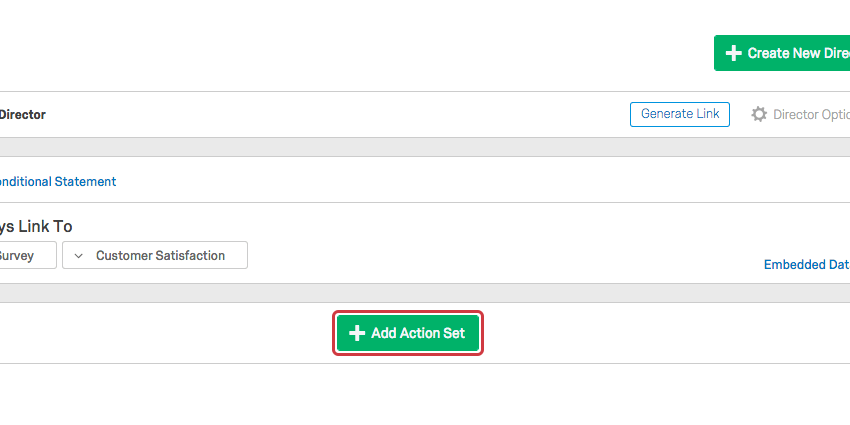
Task: Open the Conditional Statement link
Action: (58, 182)
